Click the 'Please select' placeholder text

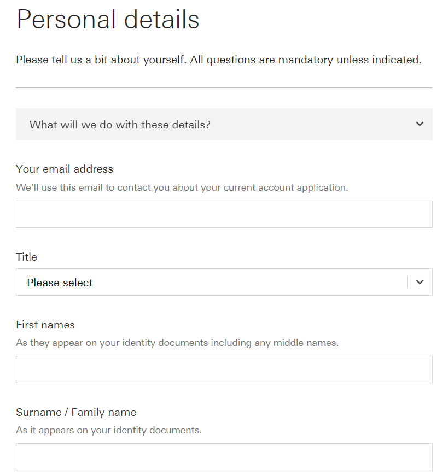pos(60,283)
